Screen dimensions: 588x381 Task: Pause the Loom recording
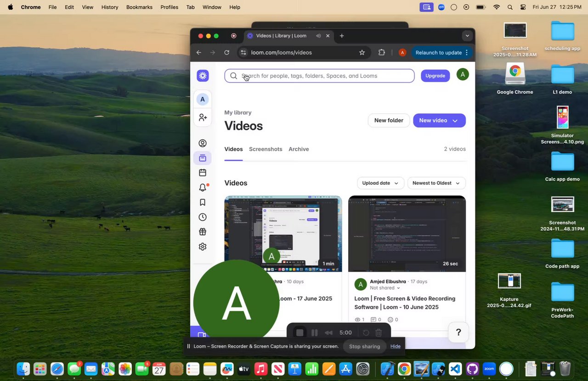coord(315,332)
